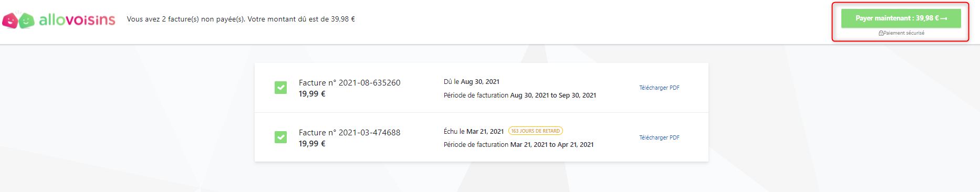980x192 pixels.
Task: Click the arrow icon on Payer maintenant button
Action: pos(944,18)
